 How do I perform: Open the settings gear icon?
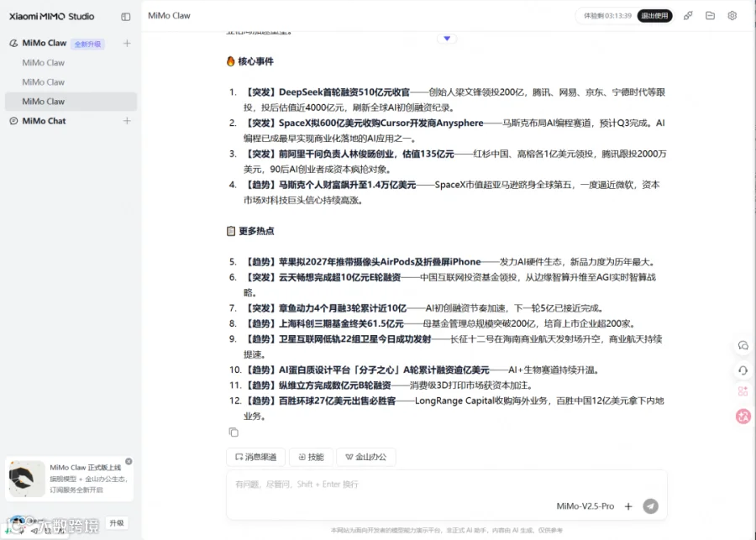click(732, 16)
